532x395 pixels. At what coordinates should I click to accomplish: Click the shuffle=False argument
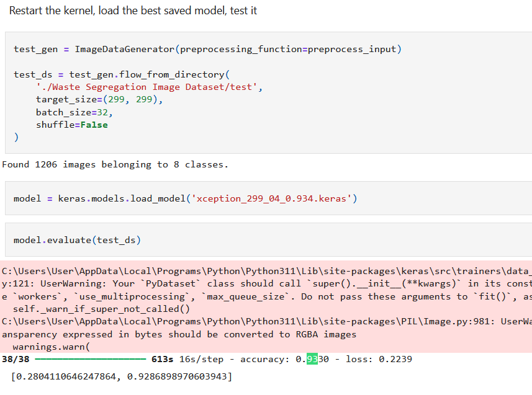(72, 125)
